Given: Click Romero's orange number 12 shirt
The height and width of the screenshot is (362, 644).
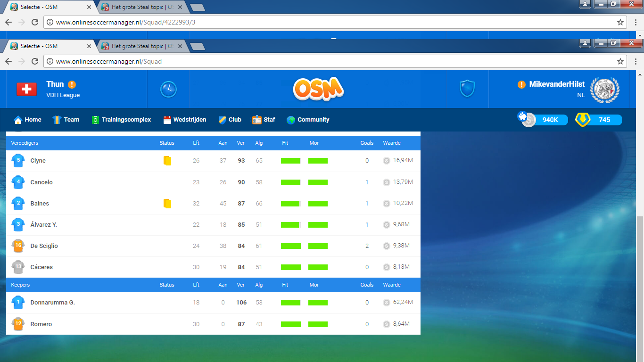Looking at the screenshot, I should [18, 324].
